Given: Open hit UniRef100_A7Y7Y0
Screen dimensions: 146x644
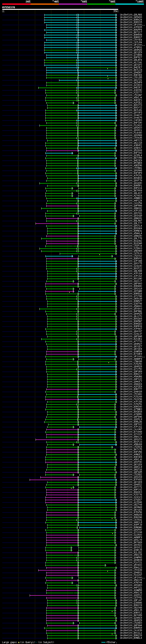Looking at the screenshot, I should tap(131, 342).
